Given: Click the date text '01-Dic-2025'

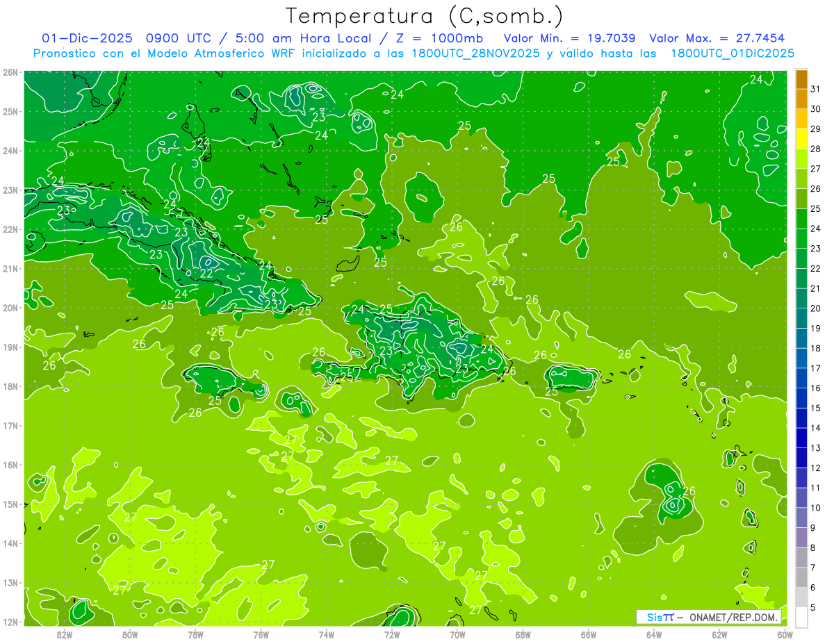Looking at the screenshot, I should 88,39.
